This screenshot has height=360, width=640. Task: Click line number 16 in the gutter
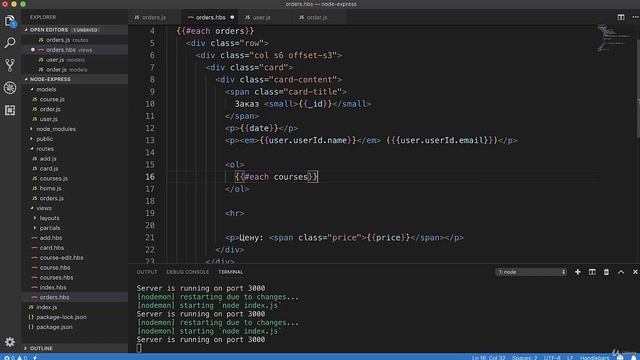coord(150,177)
